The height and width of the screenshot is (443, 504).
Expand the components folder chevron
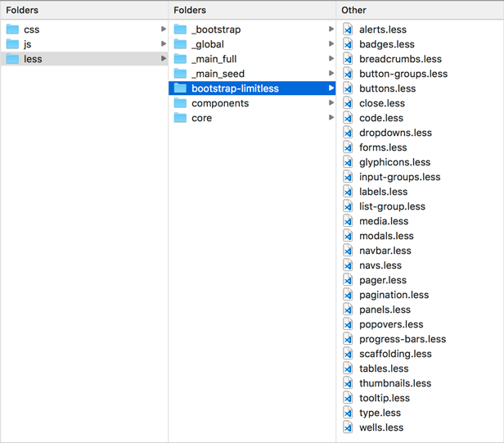point(331,103)
